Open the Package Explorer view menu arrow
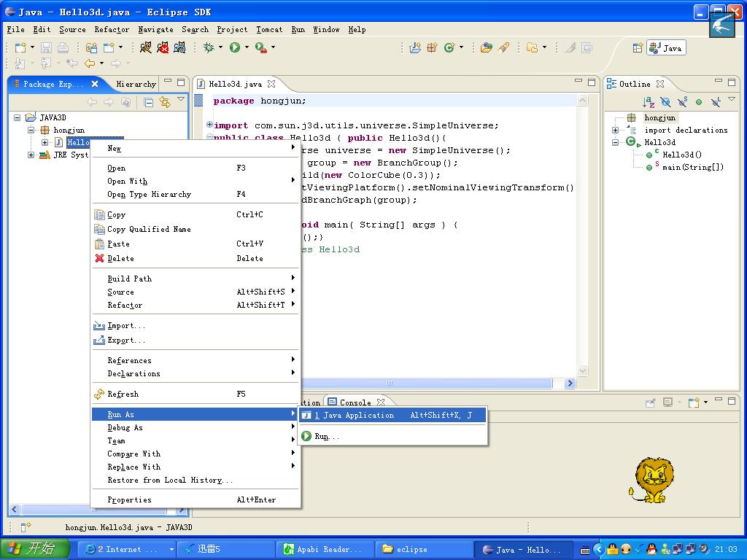This screenshot has width=747, height=560. (181, 99)
